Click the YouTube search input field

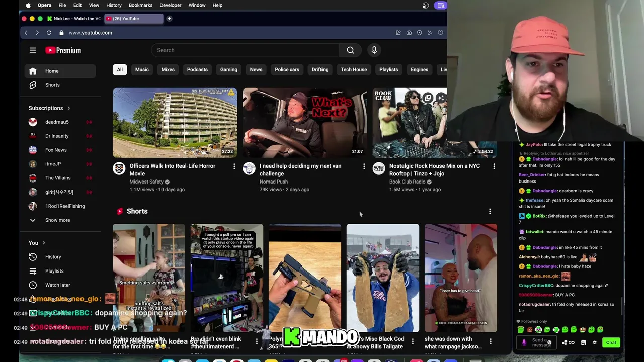[x=246, y=50]
